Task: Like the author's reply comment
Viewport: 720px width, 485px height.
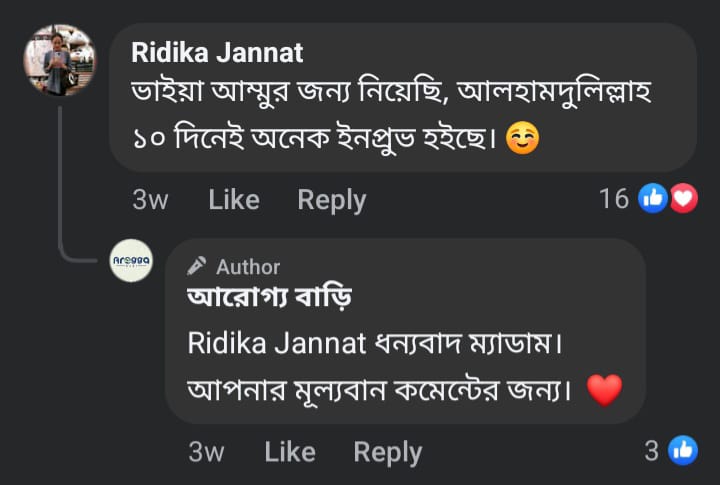Action: 290,452
